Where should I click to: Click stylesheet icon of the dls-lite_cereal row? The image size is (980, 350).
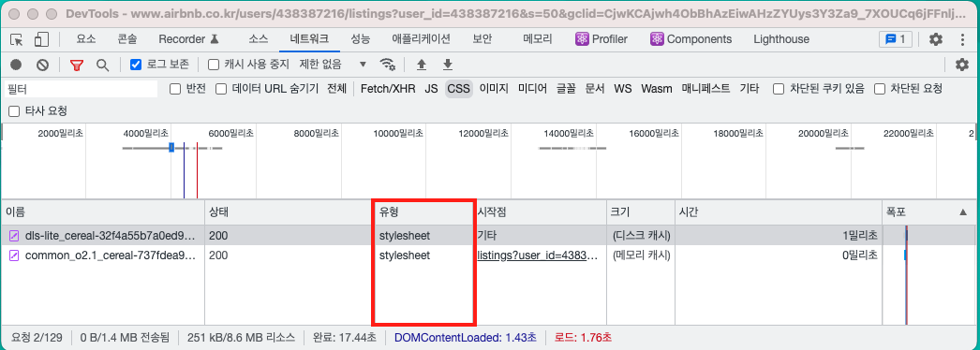(x=14, y=236)
